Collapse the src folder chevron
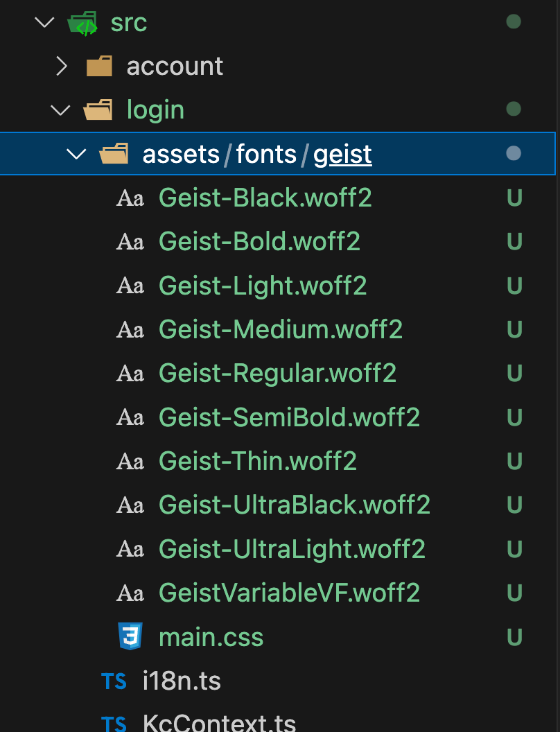This screenshot has width=560, height=732. (44, 23)
